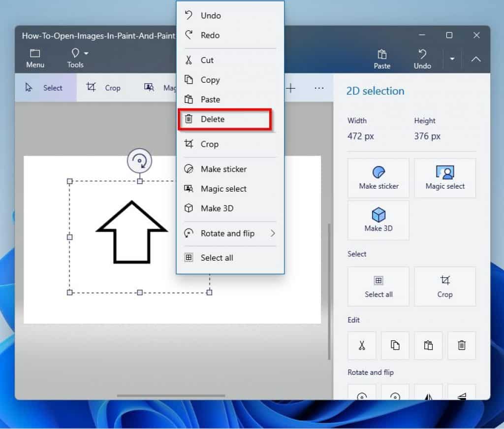Click the Magic select toolbar icon
The width and height of the screenshot is (504, 429).
click(x=149, y=87)
